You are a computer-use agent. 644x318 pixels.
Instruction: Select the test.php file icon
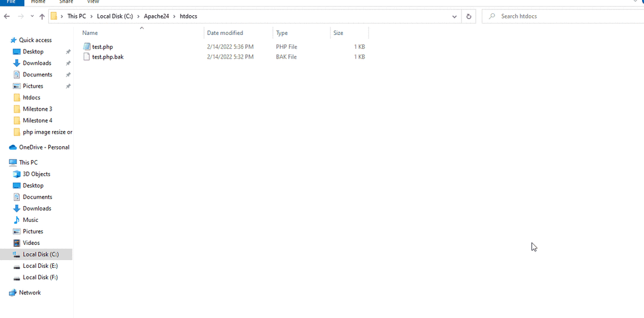point(87,47)
